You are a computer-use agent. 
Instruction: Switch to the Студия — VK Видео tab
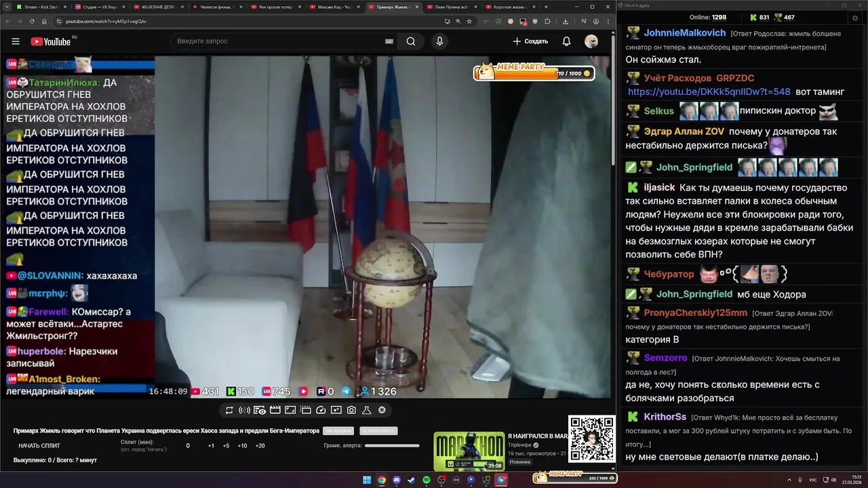[99, 7]
